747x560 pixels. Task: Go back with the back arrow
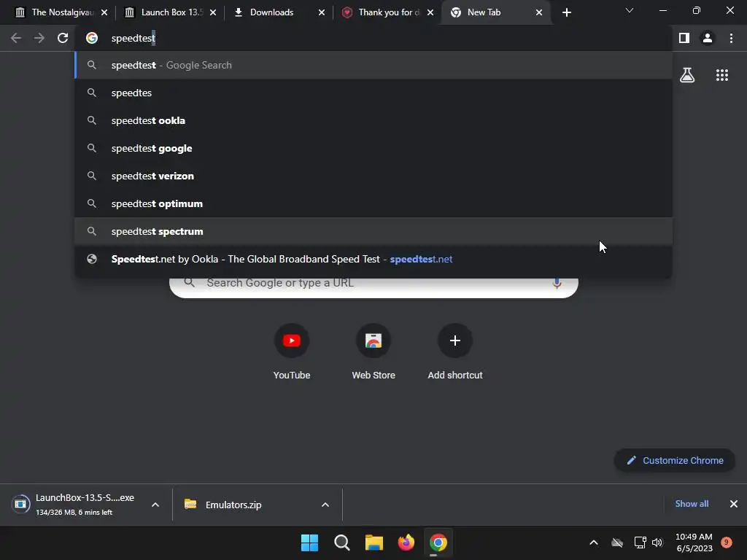16,38
